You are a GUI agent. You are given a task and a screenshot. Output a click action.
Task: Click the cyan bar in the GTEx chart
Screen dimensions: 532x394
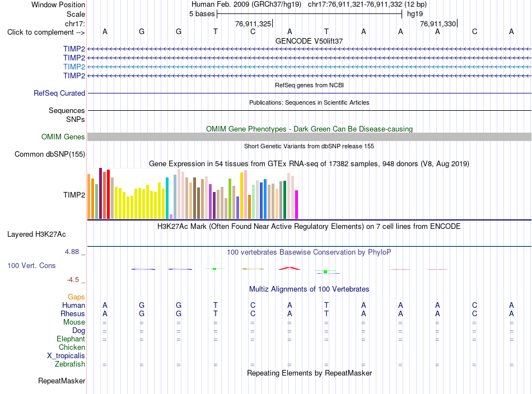[167, 198]
